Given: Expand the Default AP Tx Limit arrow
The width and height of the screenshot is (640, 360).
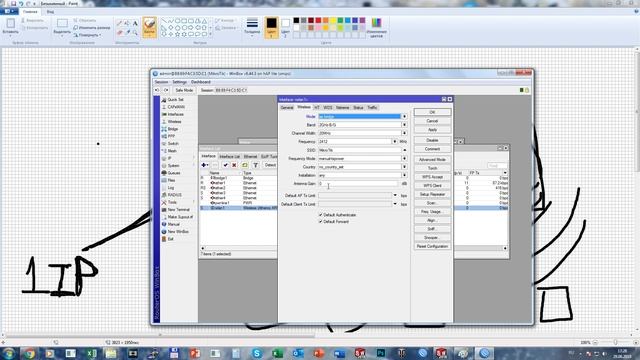Looking at the screenshot, I should [395, 196].
